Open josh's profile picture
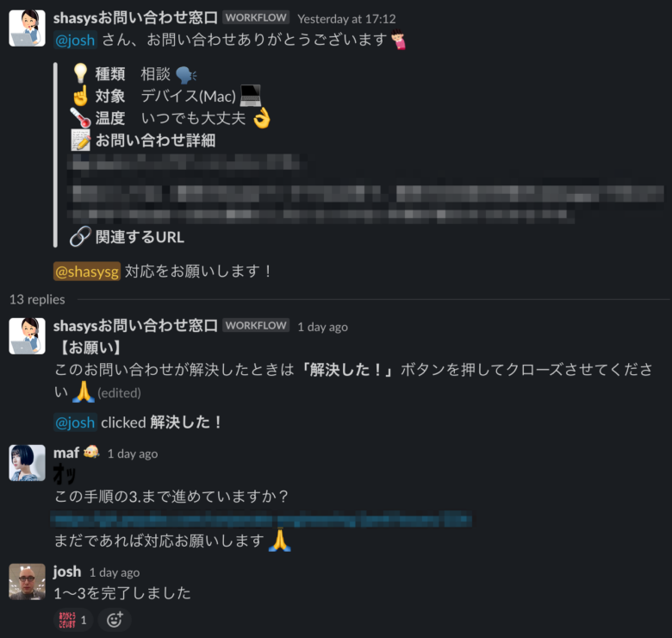The height and width of the screenshot is (638, 672). (27, 582)
